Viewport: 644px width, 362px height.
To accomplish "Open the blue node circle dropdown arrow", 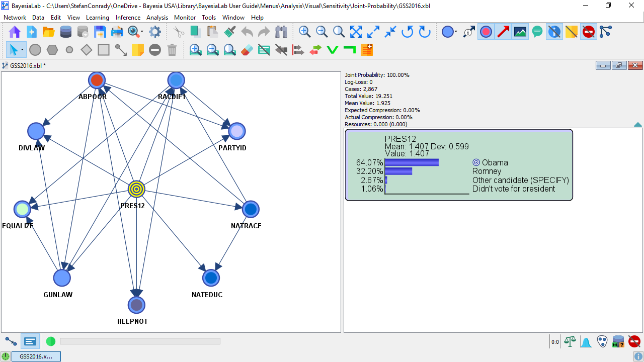I will [x=456, y=32].
